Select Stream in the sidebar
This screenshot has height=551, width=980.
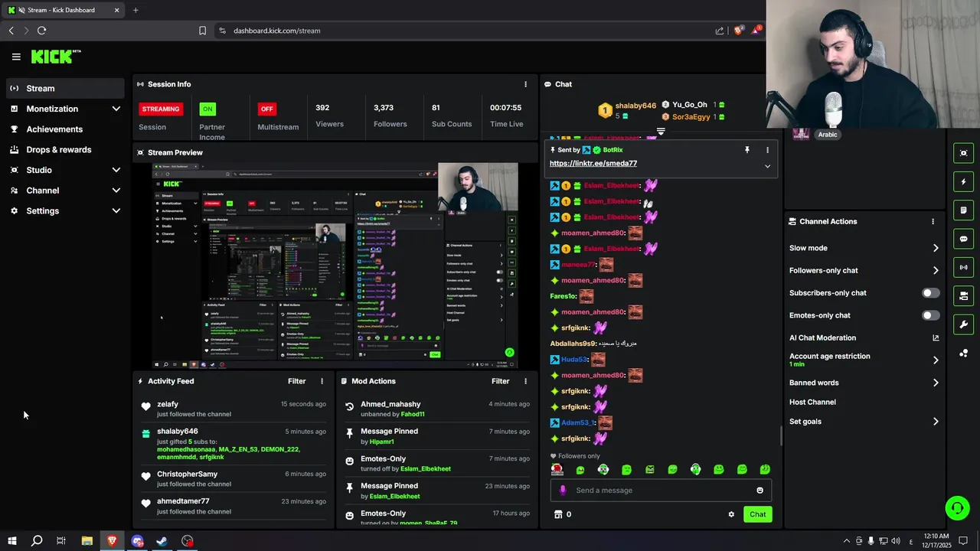coord(65,88)
